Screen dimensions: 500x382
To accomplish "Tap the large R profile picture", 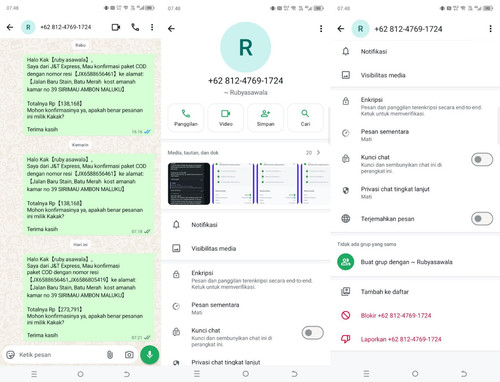I will (x=246, y=47).
